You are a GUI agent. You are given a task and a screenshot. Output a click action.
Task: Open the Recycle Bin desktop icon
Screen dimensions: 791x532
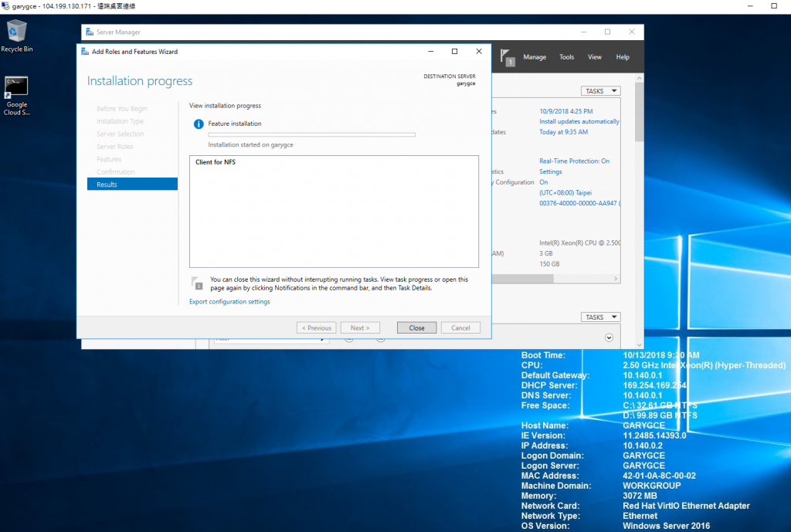pos(16,36)
